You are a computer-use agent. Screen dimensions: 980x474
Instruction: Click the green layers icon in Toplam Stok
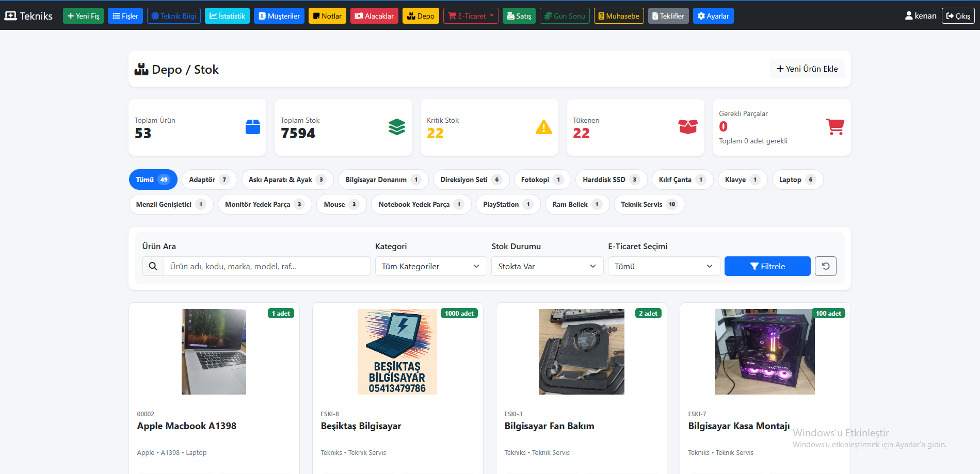click(x=397, y=127)
